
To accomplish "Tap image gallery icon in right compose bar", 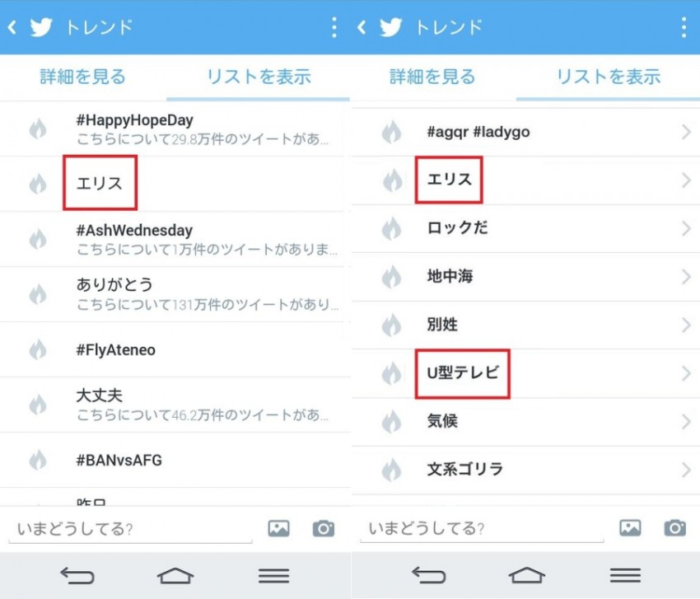I will pos(630,527).
